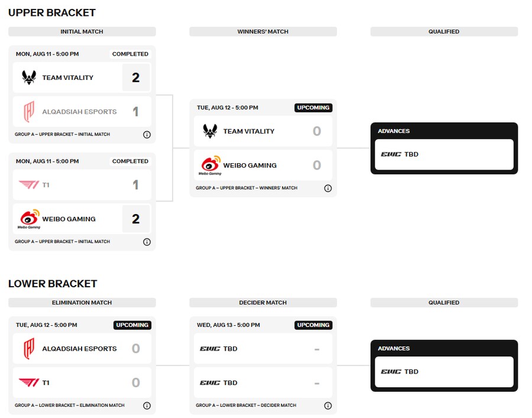The width and height of the screenshot is (532, 418).
Task: Click lower bracket Advances TBD slot
Action: pos(444,372)
